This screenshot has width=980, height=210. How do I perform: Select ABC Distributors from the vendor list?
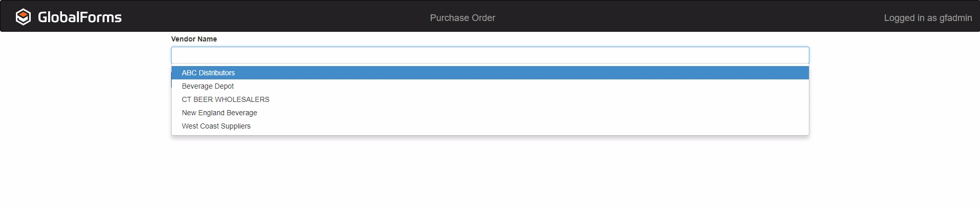[208, 73]
